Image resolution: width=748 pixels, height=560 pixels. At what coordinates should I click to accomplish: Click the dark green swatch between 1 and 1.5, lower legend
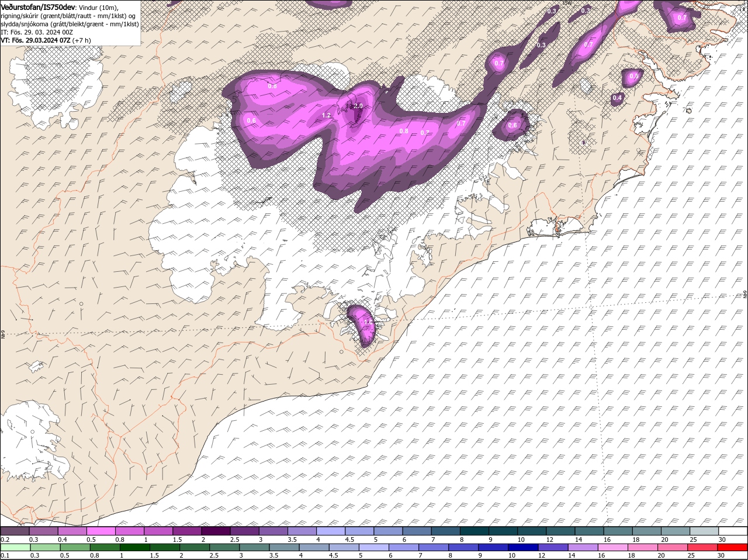[134, 548]
